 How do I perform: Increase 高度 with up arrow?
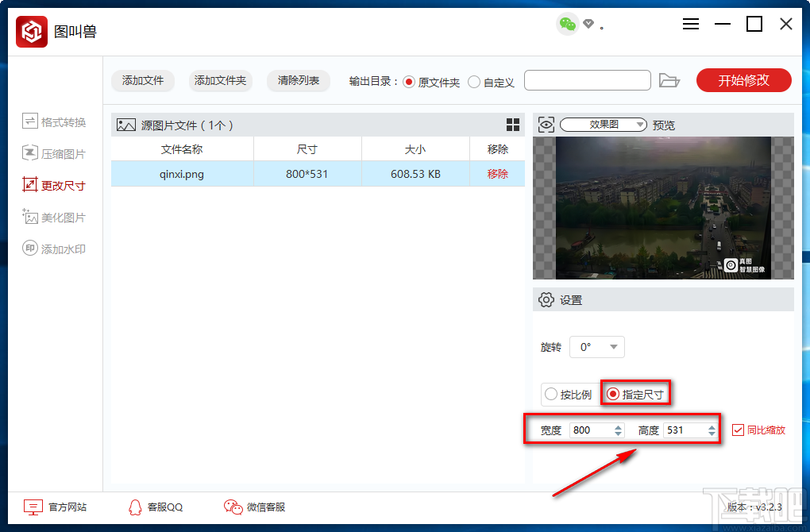click(x=712, y=426)
